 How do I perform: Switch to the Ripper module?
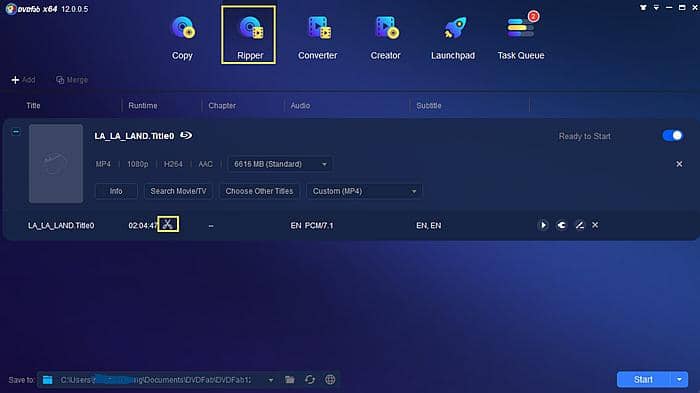249,35
